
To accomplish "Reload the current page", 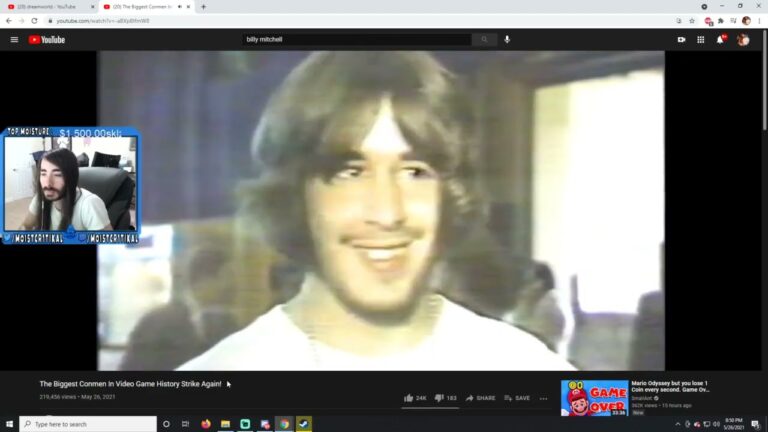I will 34,21.
